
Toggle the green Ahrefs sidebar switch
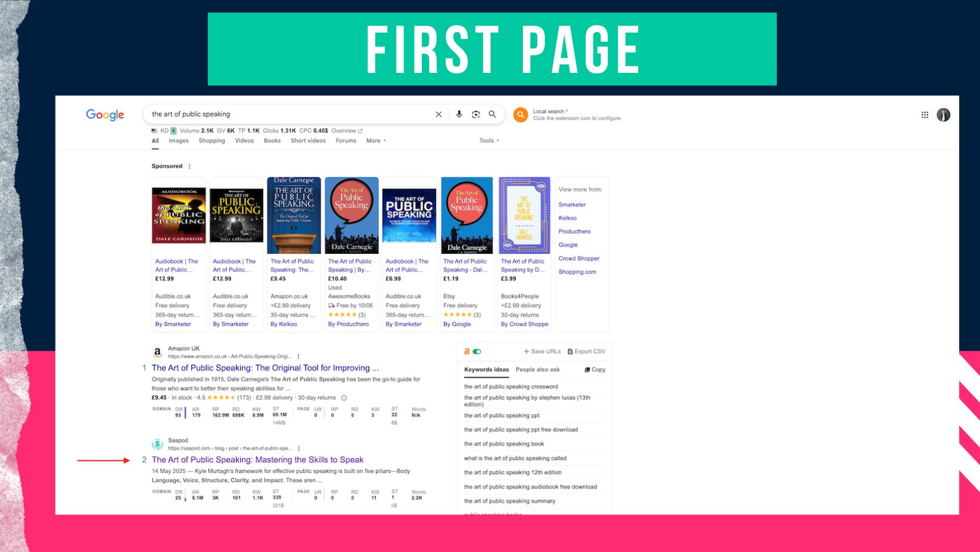(477, 351)
